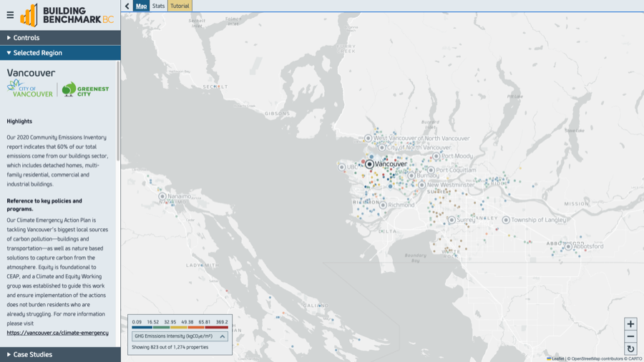Open the GHG Emissions Intensity legend dropdown
Image resolution: width=644 pixels, height=362 pixels.
tap(180, 336)
